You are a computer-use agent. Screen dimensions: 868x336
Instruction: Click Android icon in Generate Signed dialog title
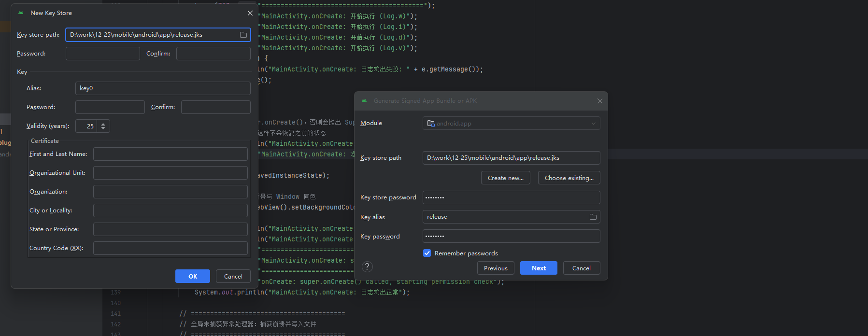pos(364,101)
